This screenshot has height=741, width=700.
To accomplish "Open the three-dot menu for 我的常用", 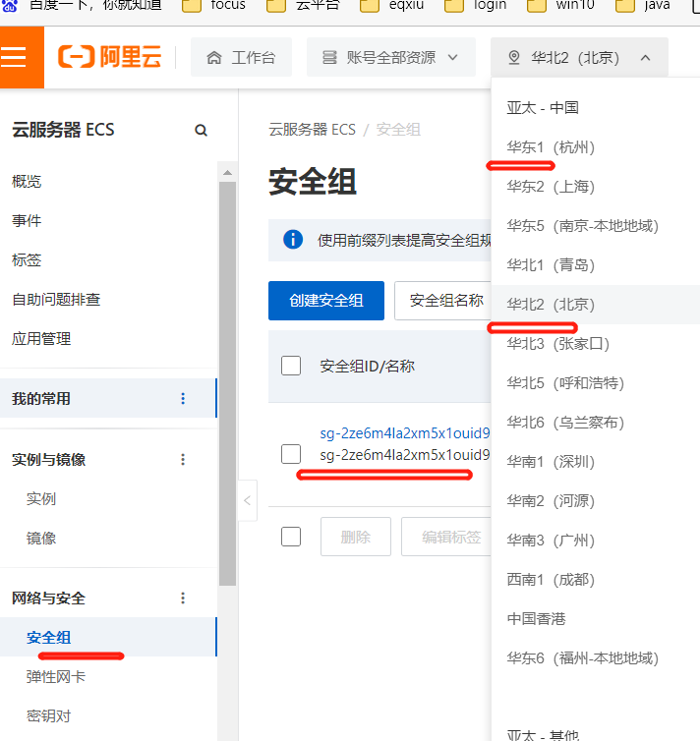I will 183,398.
